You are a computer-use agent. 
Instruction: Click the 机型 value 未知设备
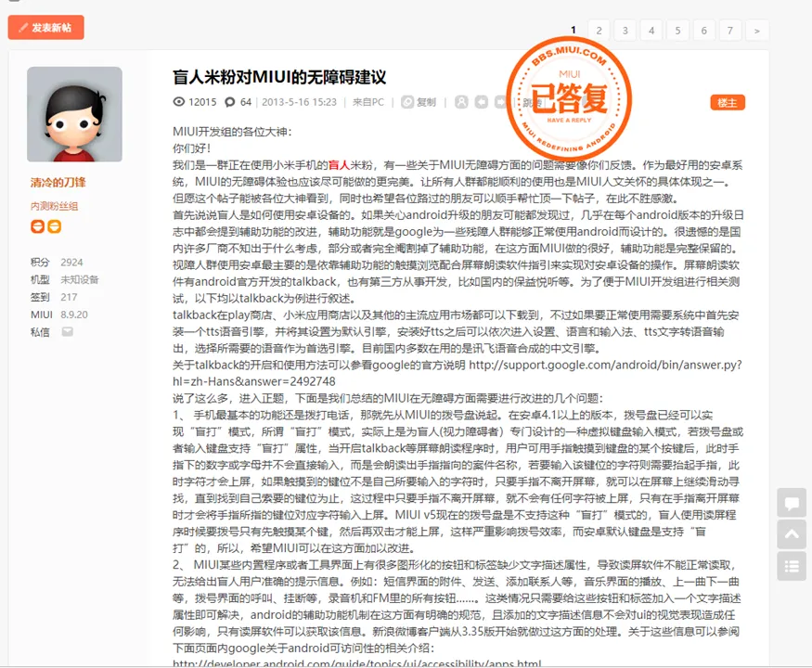pyautogui.click(x=79, y=279)
